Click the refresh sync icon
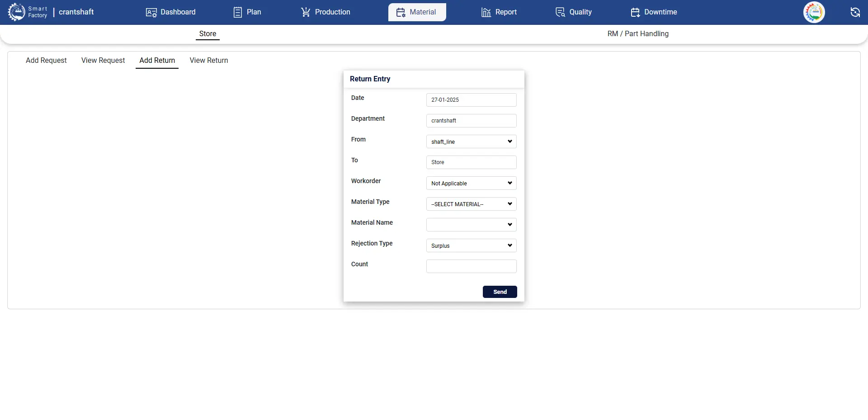 click(855, 12)
